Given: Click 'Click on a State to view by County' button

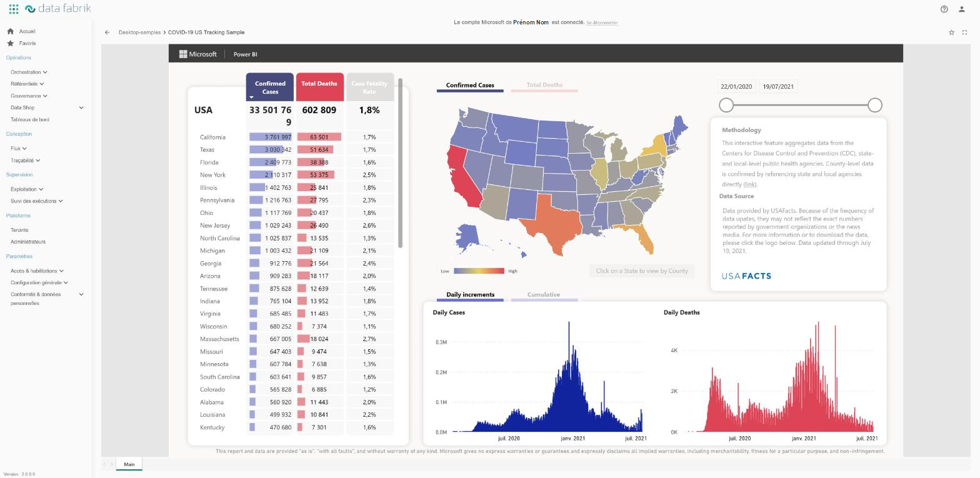Looking at the screenshot, I should (x=642, y=271).
